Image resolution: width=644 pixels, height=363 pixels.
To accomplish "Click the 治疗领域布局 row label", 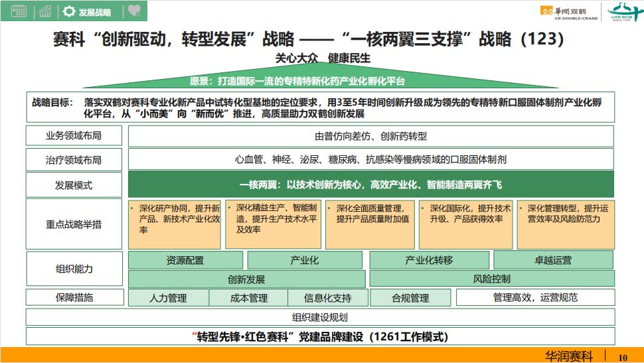I will pos(74,160).
